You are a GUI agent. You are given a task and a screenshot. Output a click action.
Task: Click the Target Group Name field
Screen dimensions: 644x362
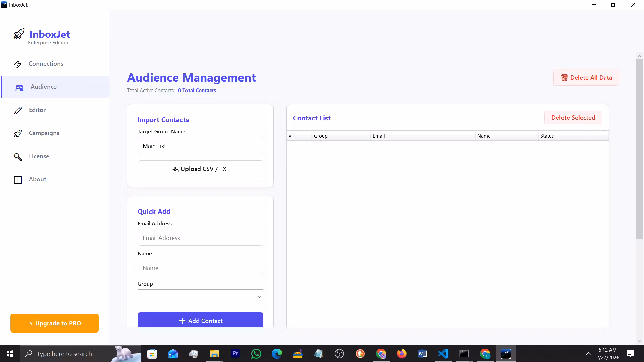(200, 145)
